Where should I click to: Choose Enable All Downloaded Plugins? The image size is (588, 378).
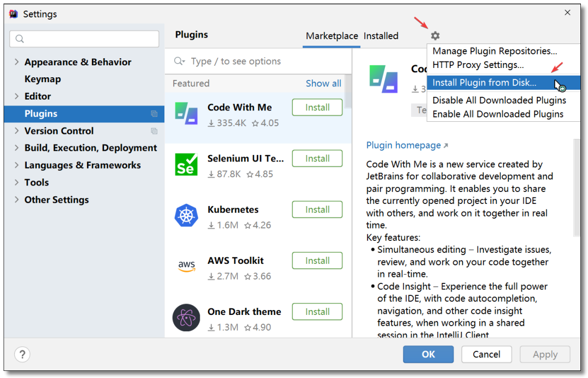coord(504,114)
